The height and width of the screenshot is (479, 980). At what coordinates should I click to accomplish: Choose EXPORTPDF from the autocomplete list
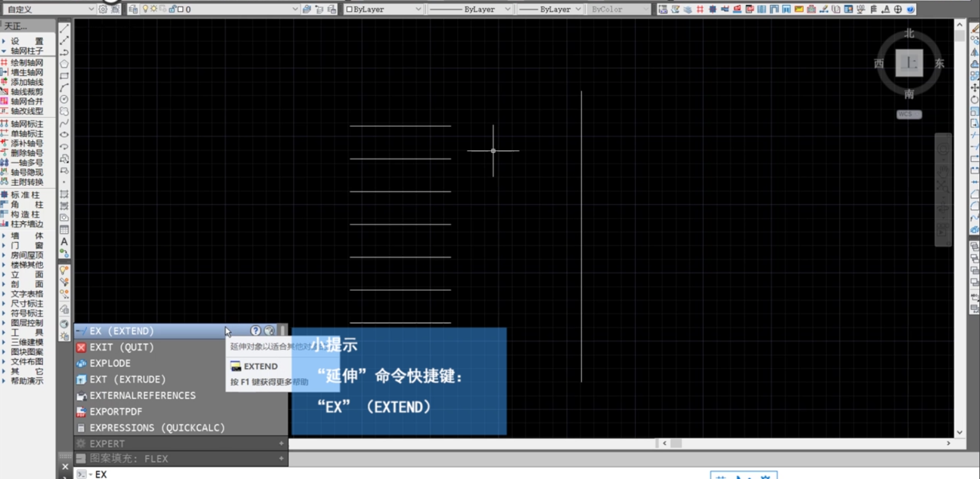click(x=116, y=411)
